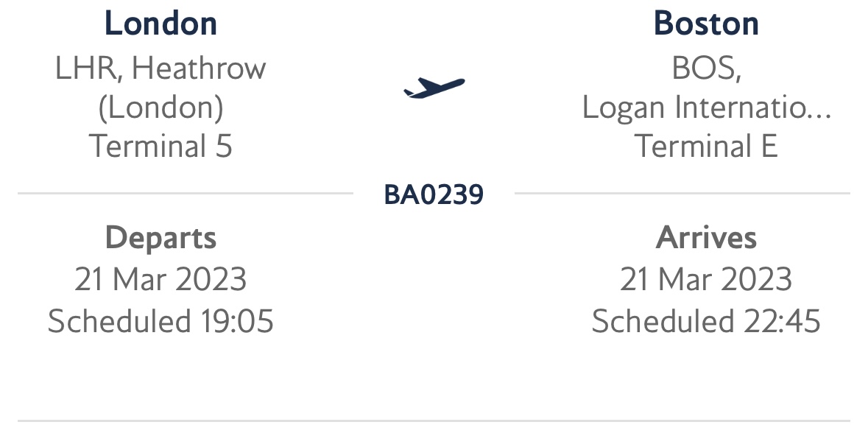Image resolution: width=868 pixels, height=436 pixels.
Task: Click the Departs label
Action: tap(160, 238)
